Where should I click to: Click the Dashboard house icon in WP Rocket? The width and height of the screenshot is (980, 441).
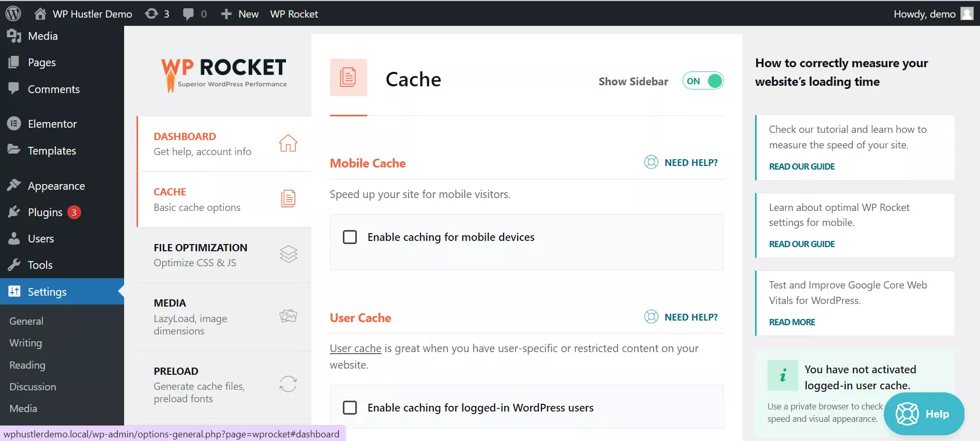(288, 143)
